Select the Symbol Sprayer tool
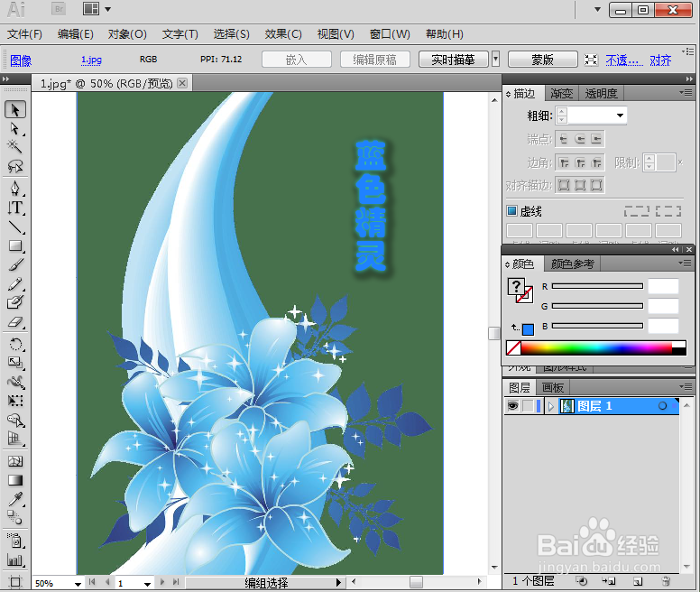This screenshot has width=700, height=592. 15,541
